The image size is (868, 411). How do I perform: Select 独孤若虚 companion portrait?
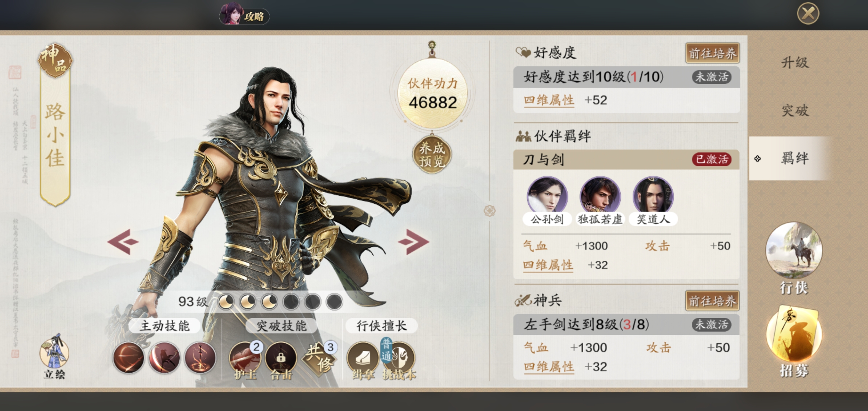click(x=600, y=201)
